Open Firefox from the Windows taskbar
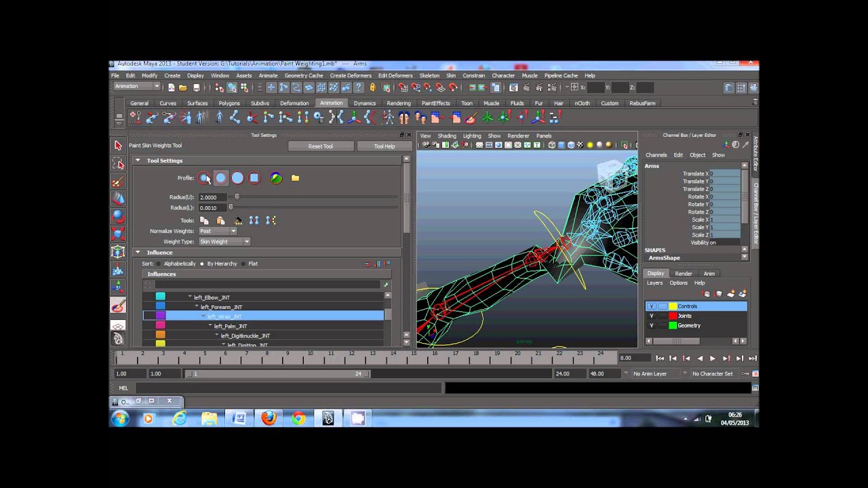Screen dimensions: 868x488 pyautogui.click(x=269, y=418)
